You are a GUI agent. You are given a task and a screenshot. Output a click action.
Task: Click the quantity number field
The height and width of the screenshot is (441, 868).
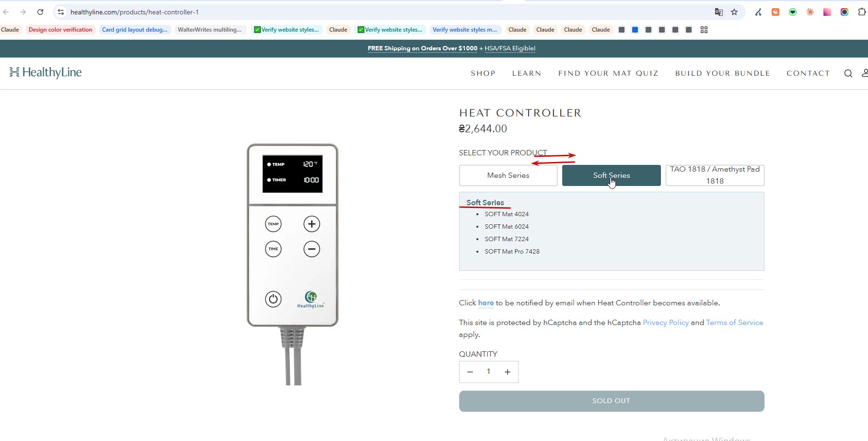[489, 372]
